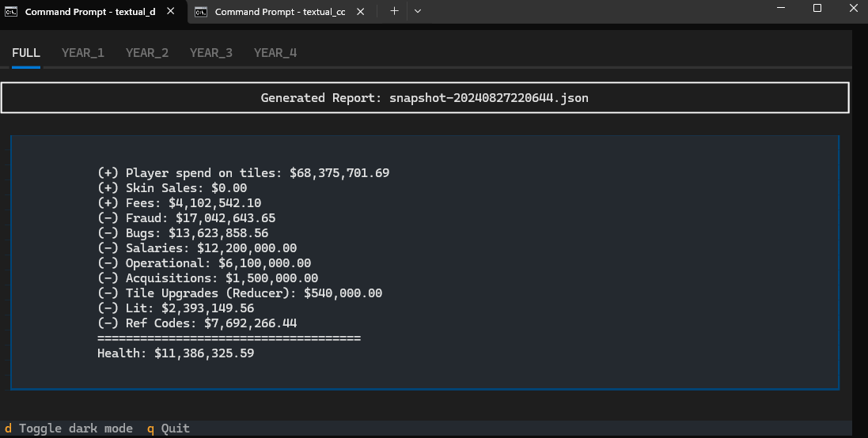Click the Player spend on tiles line

coord(244,173)
